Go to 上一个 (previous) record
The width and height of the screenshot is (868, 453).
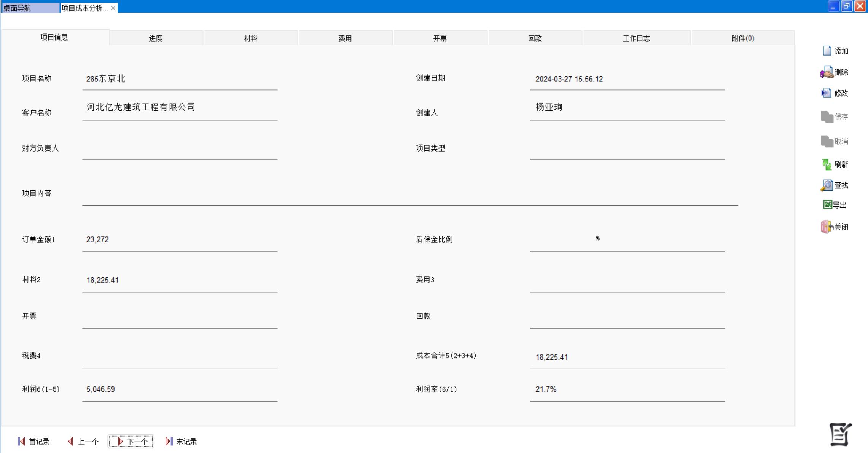83,442
